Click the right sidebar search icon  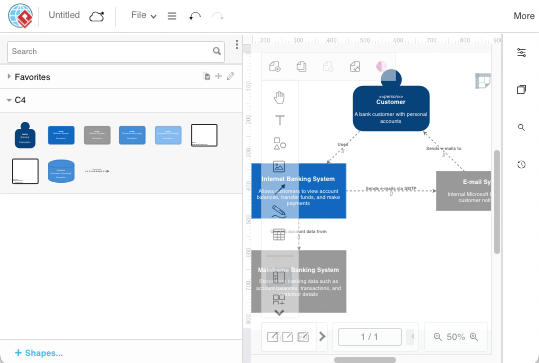pyautogui.click(x=521, y=128)
